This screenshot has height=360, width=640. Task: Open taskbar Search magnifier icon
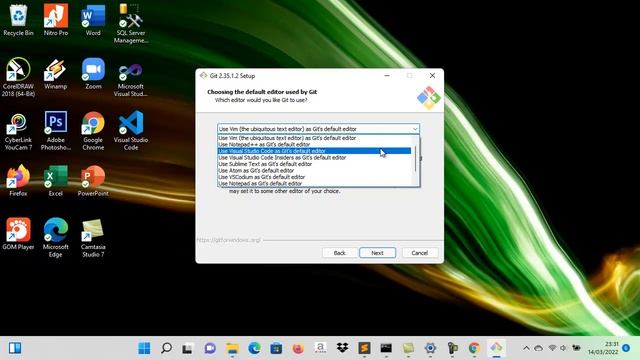click(x=166, y=348)
